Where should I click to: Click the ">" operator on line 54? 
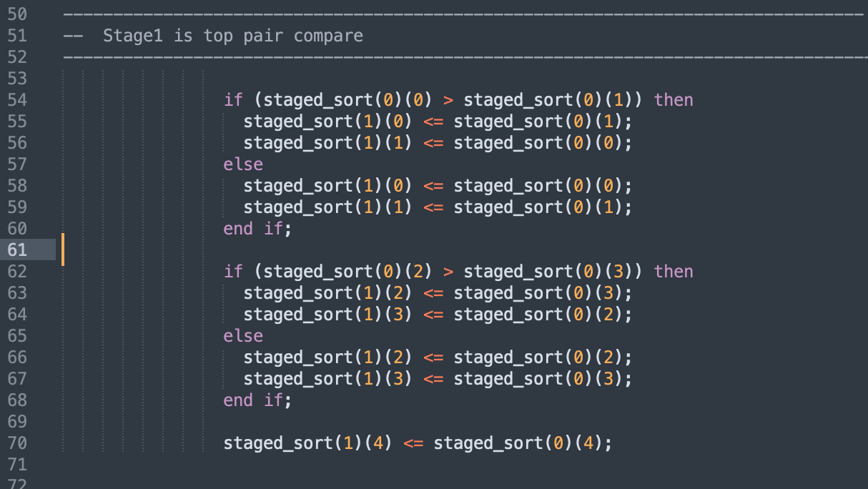pyautogui.click(x=448, y=100)
